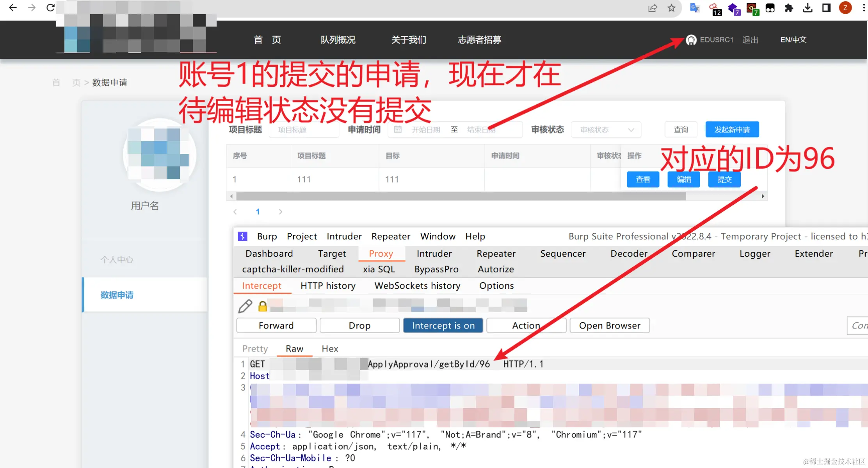Switch to the Sequencer tab
The image size is (868, 468).
pyautogui.click(x=563, y=254)
